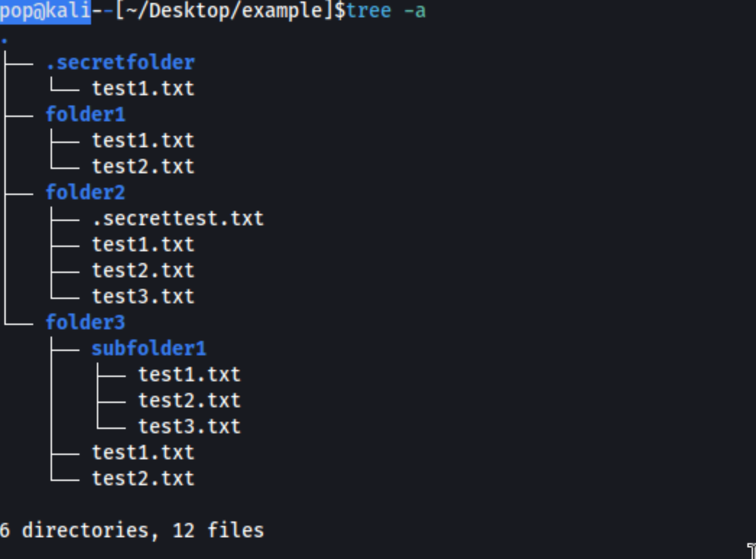Click the 6 directories, 12 files summary
The image size is (756, 559).
(132, 531)
